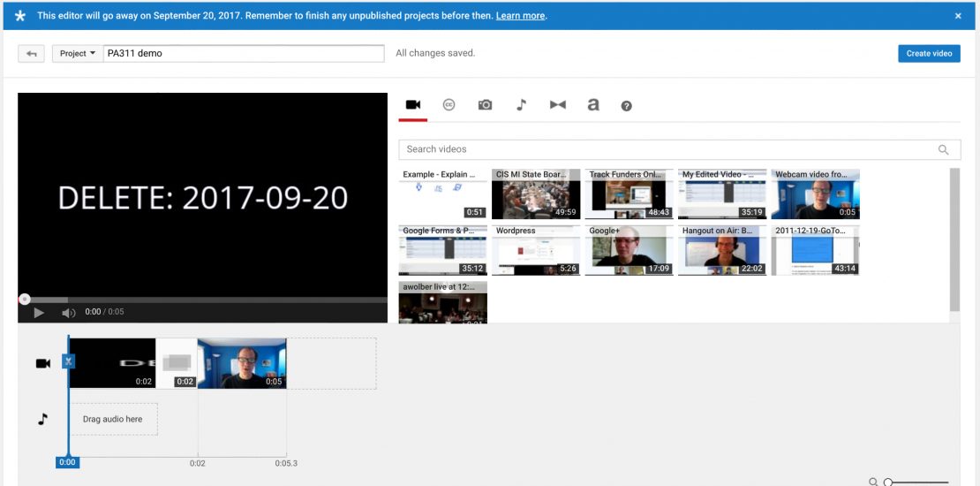Click the timeline zoom slider
This screenshot has width=980, height=486.
(918, 482)
